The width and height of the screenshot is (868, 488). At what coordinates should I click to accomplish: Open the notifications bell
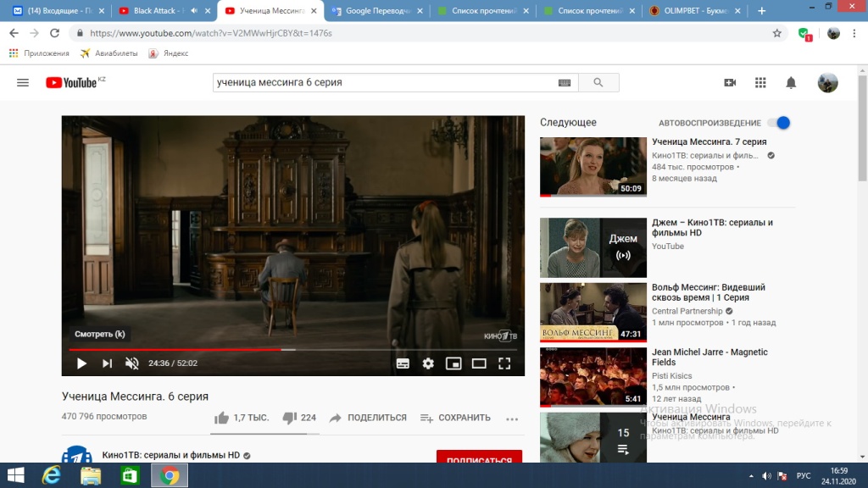pos(791,82)
